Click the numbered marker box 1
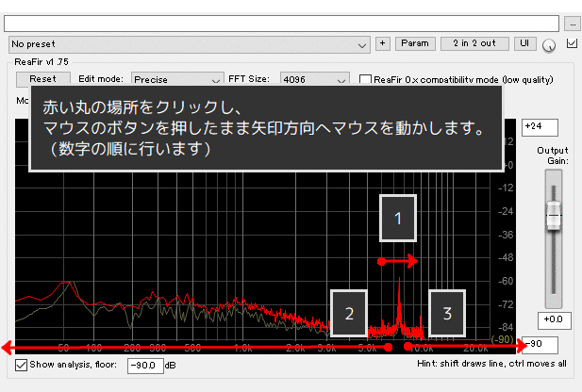 tap(398, 220)
